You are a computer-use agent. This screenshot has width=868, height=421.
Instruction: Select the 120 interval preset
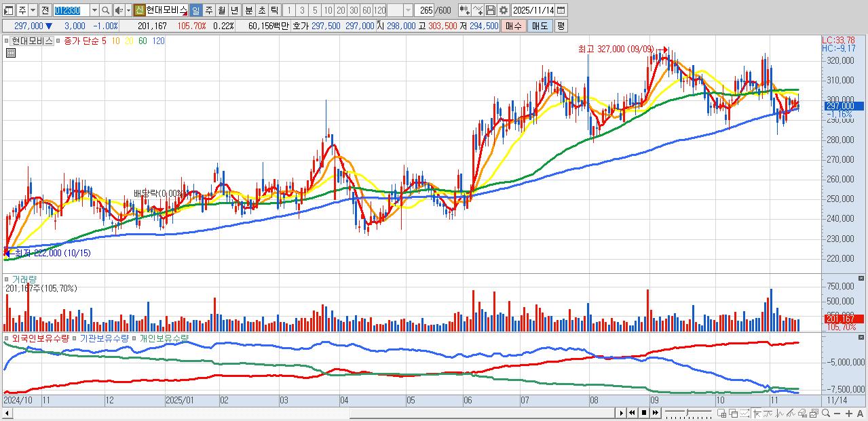(379, 10)
